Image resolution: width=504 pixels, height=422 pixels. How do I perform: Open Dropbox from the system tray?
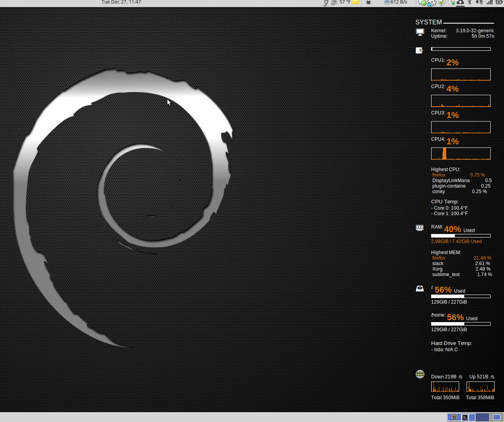pos(451,3)
